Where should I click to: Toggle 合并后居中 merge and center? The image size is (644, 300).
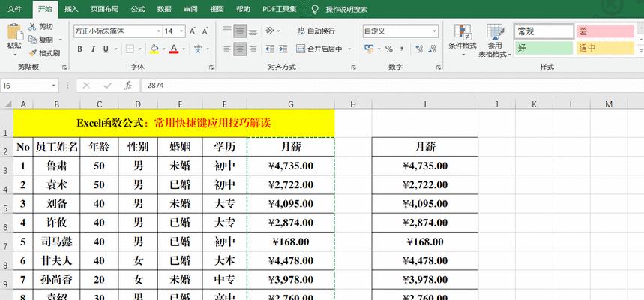(x=319, y=49)
